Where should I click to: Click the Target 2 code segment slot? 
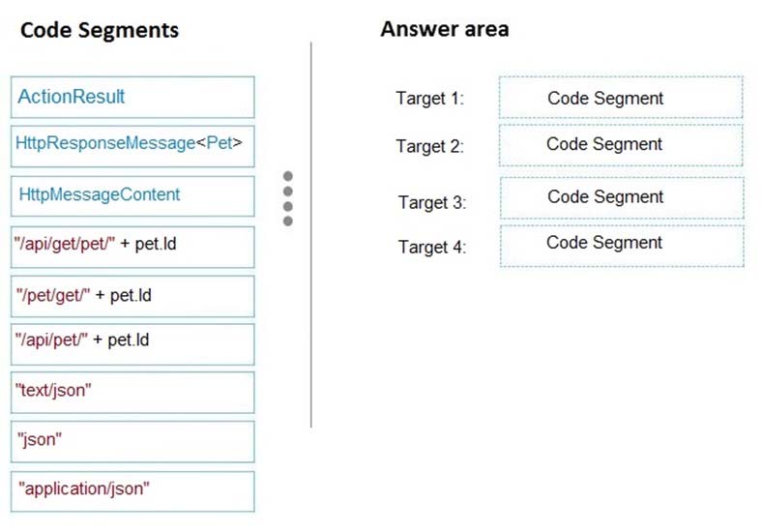(621, 145)
